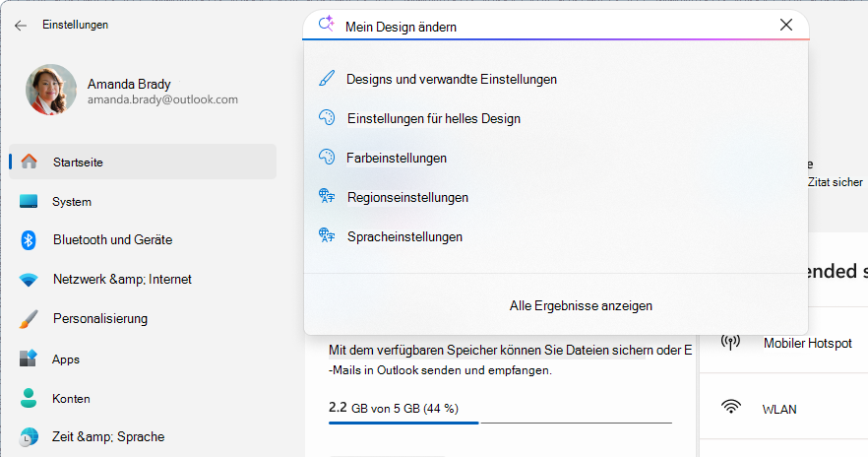This screenshot has width=868, height=457.
Task: Click the amanda.brady@outlook.com email address
Action: (162, 99)
